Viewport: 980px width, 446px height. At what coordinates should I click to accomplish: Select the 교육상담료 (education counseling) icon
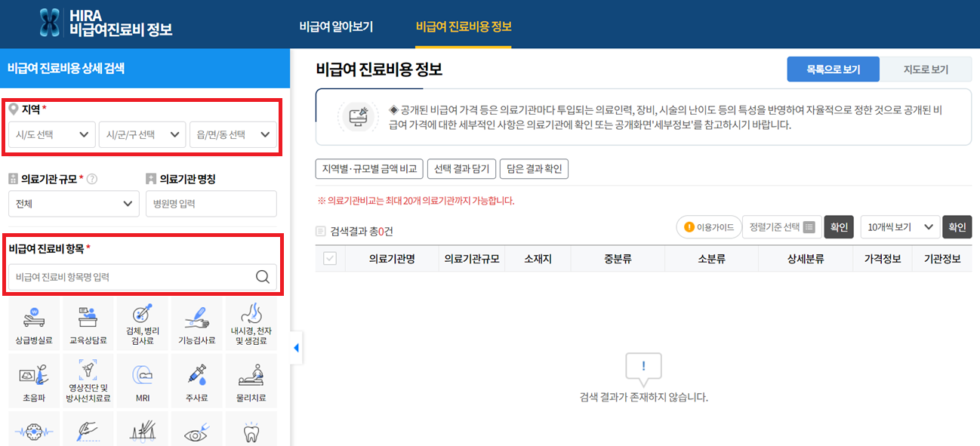coord(88,323)
